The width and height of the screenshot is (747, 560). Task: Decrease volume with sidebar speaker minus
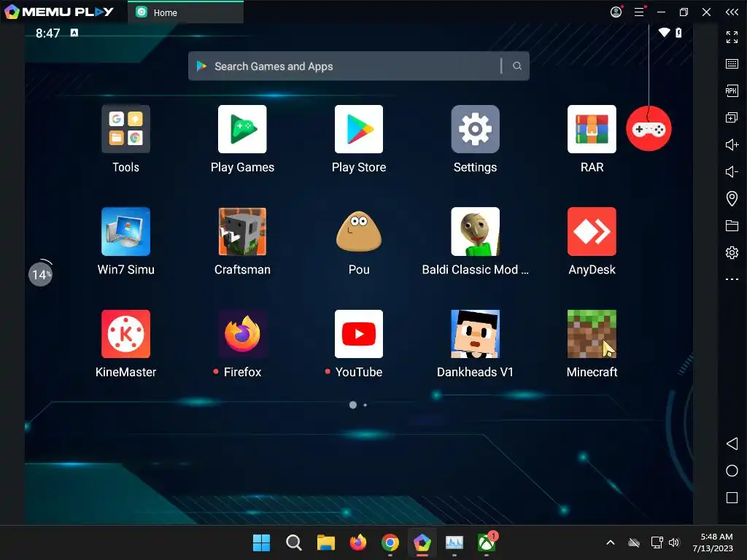pos(732,171)
